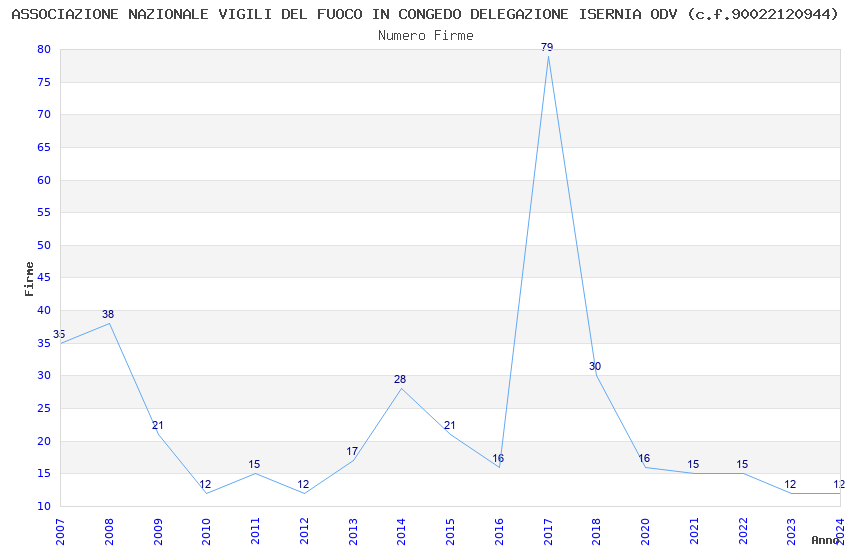The width and height of the screenshot is (850, 550).
Task: Click the y-axis tick value 75
Action: [44, 82]
